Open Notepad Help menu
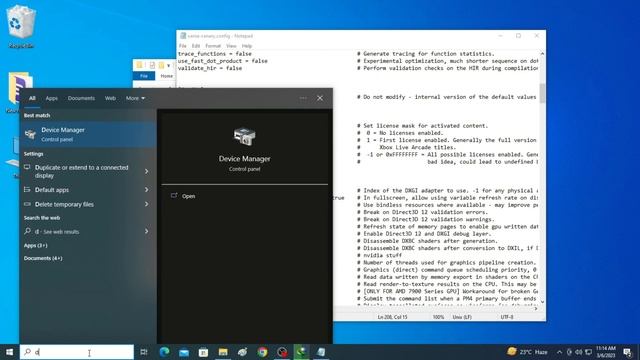Screen dimensions: 640x360 pos(247,46)
